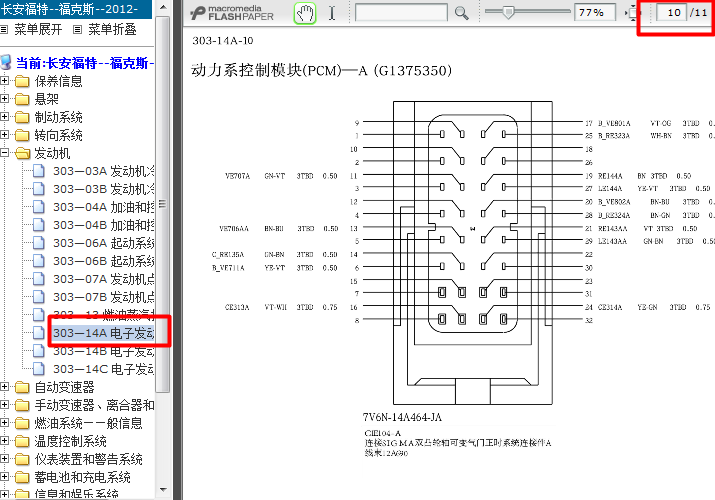Viewport: 715px width, 500px height.
Task: Open 303—07A 发动机点 document
Action: point(104,279)
